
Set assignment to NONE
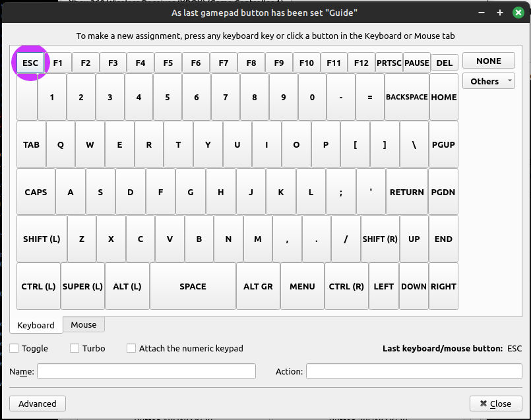pos(489,61)
